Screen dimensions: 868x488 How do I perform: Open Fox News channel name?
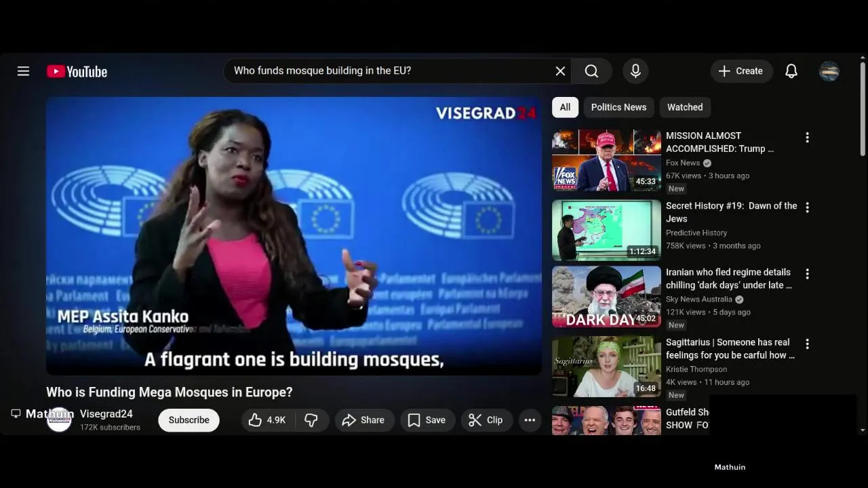[683, 163]
